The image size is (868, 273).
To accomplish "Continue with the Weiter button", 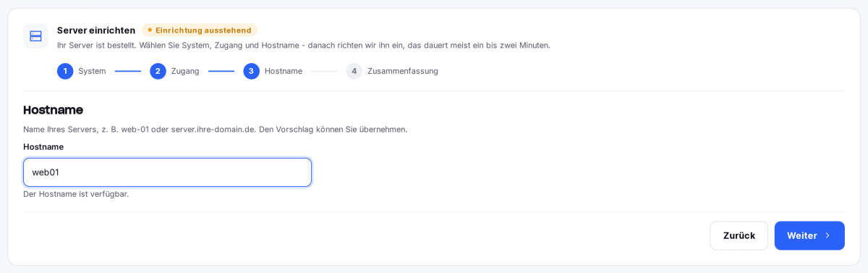I will pos(809,235).
